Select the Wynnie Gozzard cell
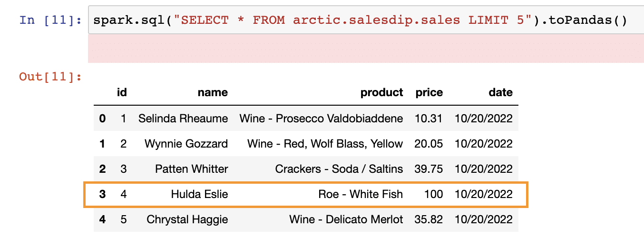 [x=186, y=143]
